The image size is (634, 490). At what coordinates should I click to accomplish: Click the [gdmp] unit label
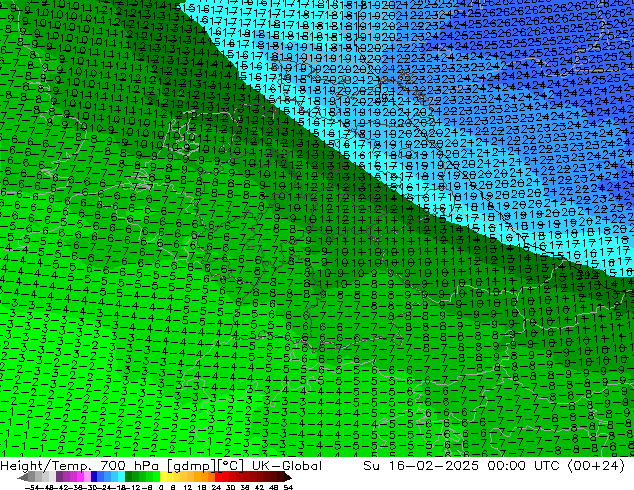192,466
